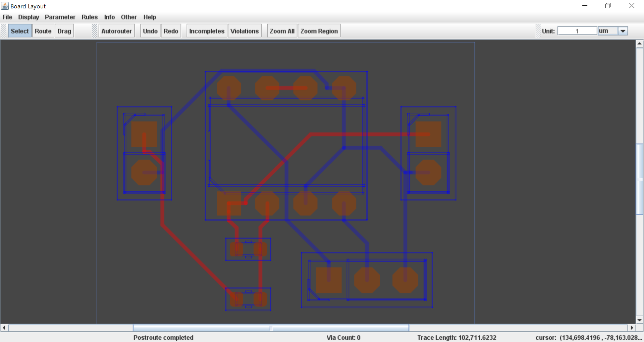
Task: Select the Route mode tool
Action: (x=43, y=31)
